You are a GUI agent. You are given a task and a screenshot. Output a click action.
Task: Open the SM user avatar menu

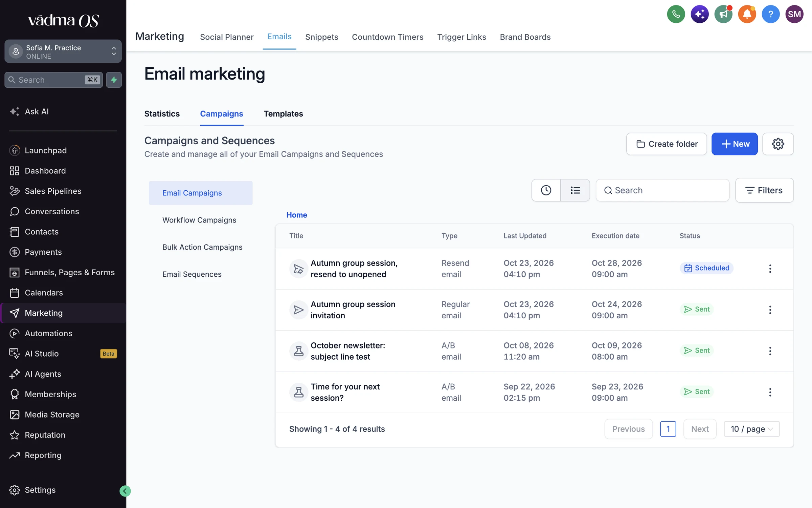(794, 14)
